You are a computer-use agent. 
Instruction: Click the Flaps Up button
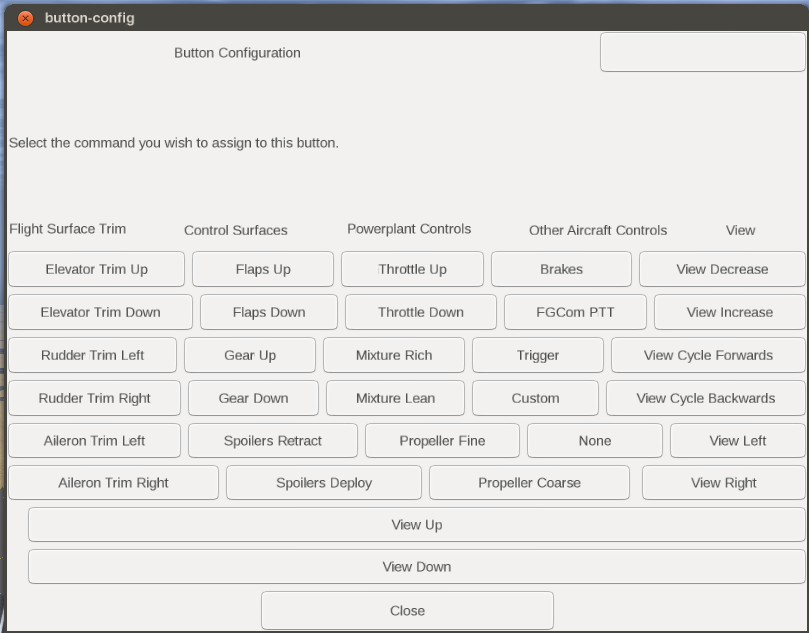pyautogui.click(x=263, y=269)
